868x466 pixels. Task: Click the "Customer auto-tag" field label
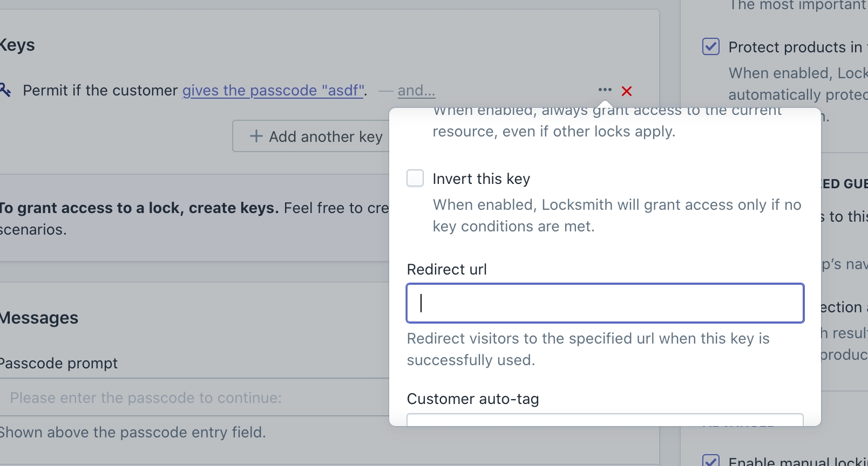click(x=473, y=399)
